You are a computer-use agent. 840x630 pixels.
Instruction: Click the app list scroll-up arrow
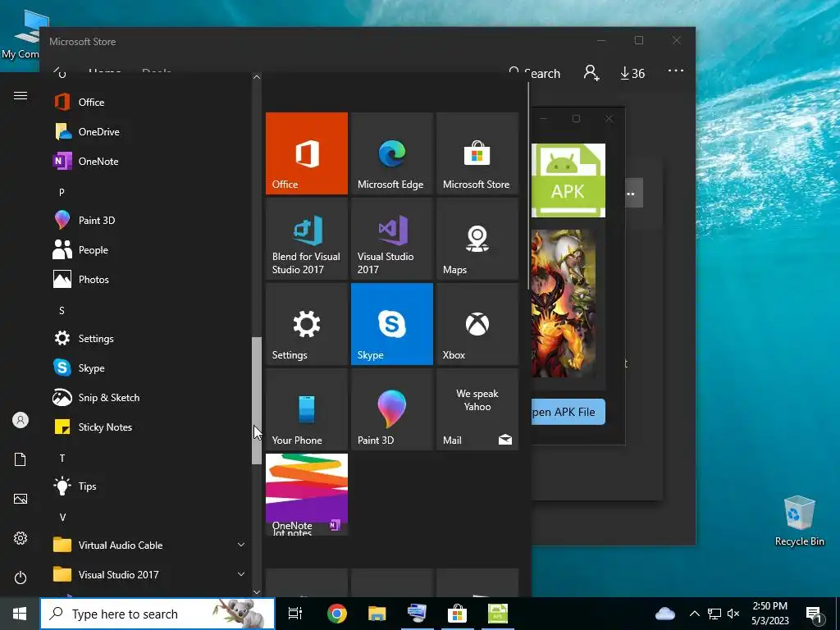click(x=257, y=77)
